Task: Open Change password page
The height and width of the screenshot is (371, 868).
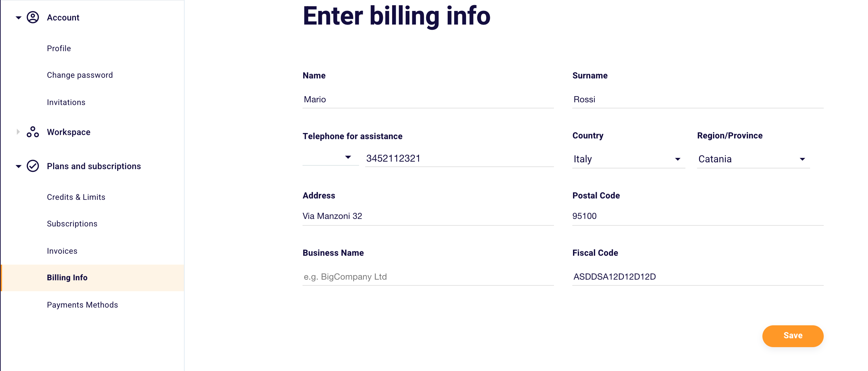Action: pos(80,75)
